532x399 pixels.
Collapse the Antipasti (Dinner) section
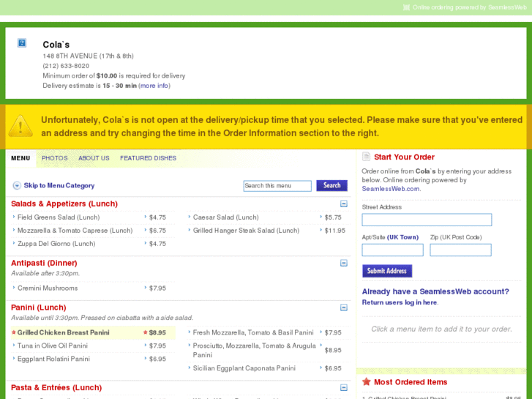344,263
